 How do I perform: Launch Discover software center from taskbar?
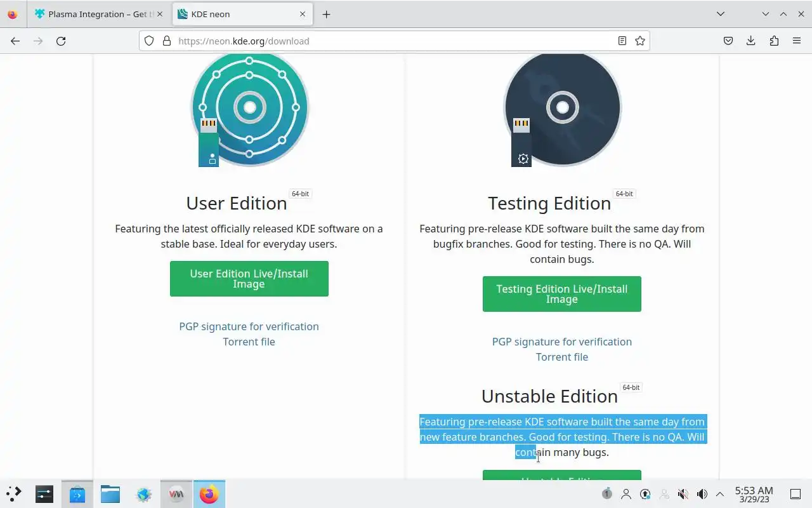[77, 494]
